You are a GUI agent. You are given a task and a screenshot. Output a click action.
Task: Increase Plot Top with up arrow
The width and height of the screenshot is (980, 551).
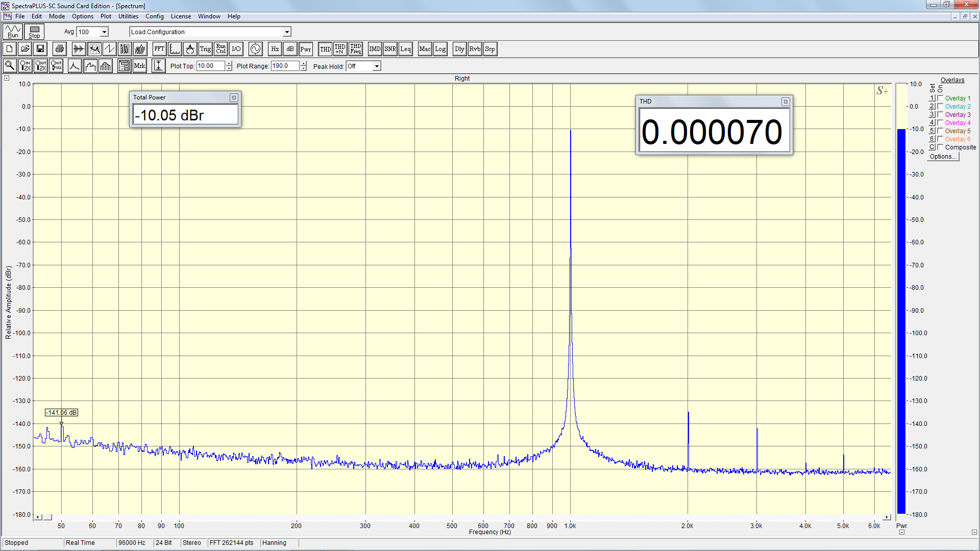click(x=229, y=64)
